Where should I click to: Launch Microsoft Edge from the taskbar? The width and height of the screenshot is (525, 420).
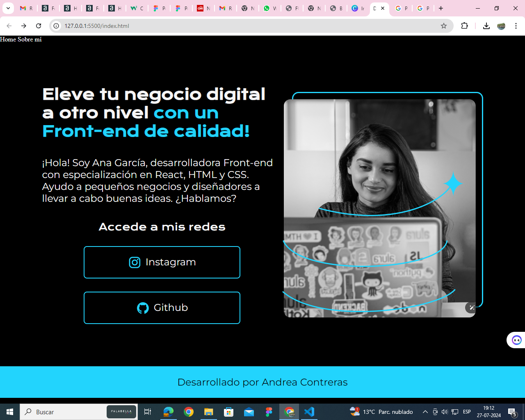point(169,412)
